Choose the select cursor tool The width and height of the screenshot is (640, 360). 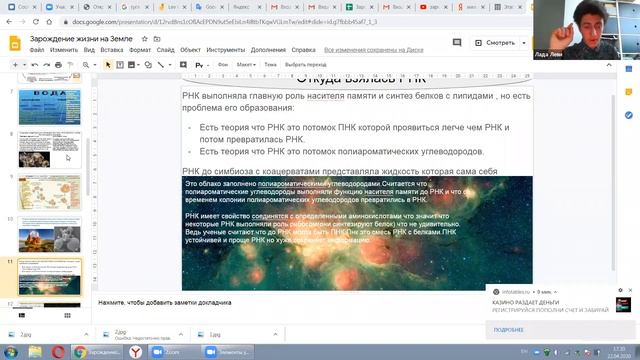pos(108,65)
